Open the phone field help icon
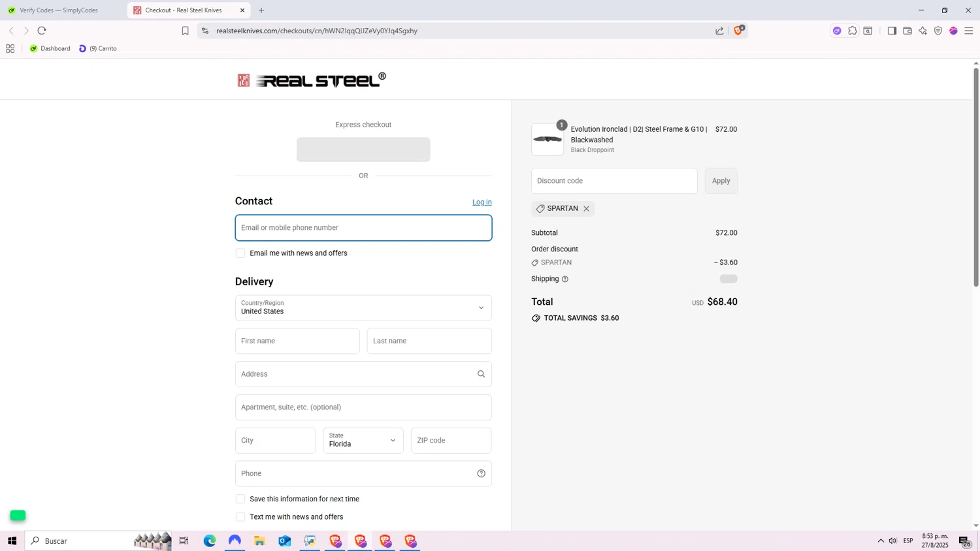The image size is (980, 551). click(482, 473)
